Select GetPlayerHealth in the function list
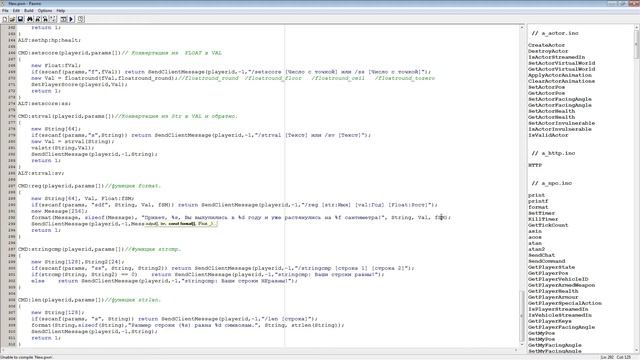640x360 pixels. coord(553,291)
